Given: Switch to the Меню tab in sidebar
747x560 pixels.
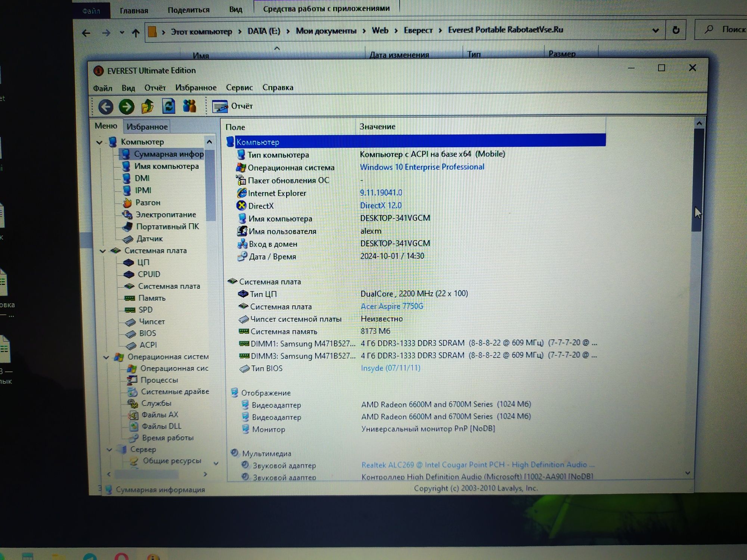Looking at the screenshot, I should 106,126.
